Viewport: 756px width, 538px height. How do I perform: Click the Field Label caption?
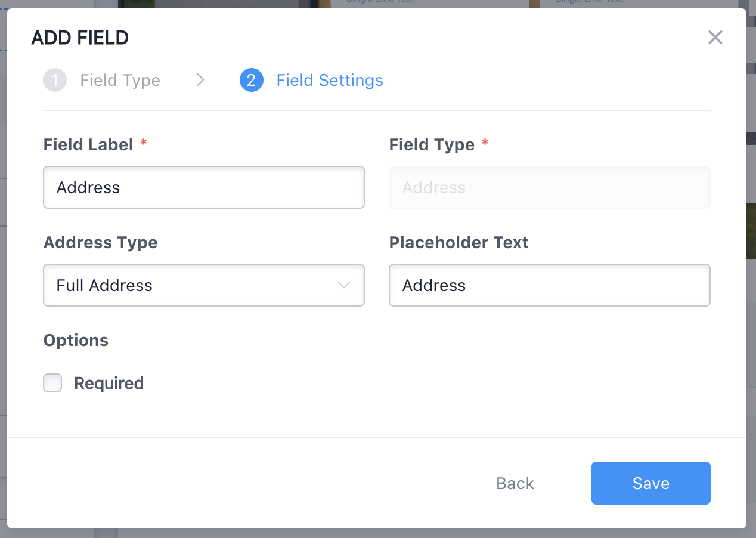pos(88,144)
